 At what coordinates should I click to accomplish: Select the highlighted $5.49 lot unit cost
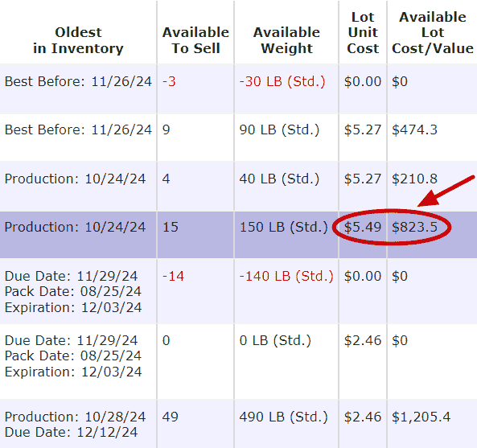point(363,227)
